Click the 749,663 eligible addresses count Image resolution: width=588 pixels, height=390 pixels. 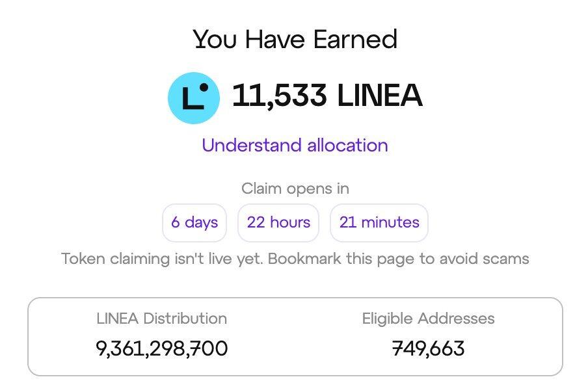click(x=428, y=348)
